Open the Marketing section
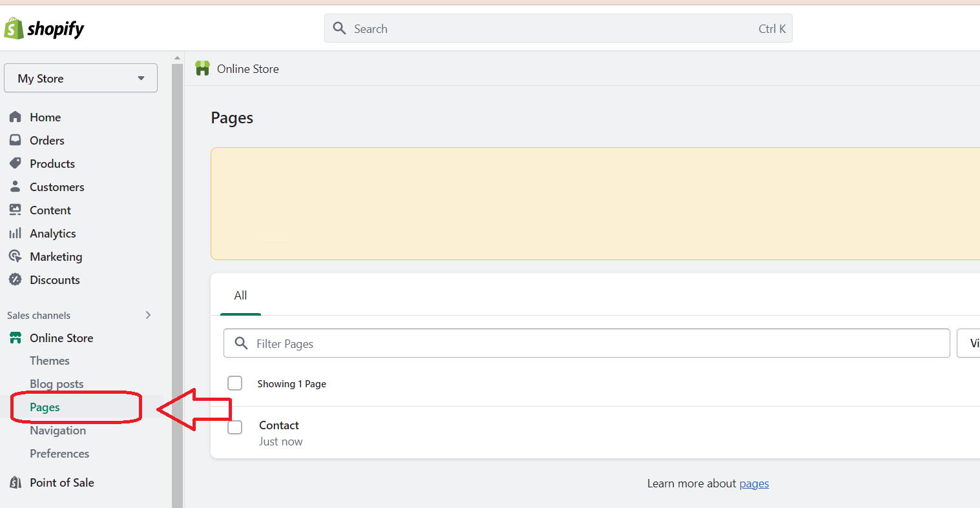This screenshot has height=508, width=980. (56, 256)
